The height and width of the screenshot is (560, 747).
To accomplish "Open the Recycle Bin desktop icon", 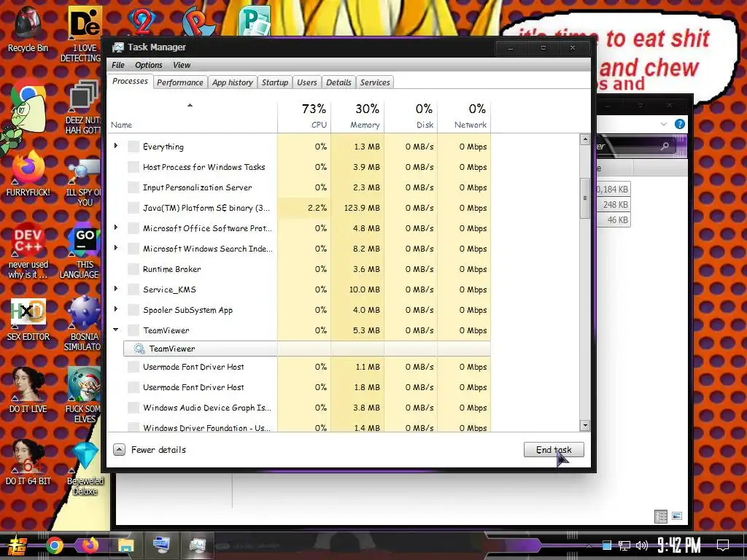I will (28, 29).
